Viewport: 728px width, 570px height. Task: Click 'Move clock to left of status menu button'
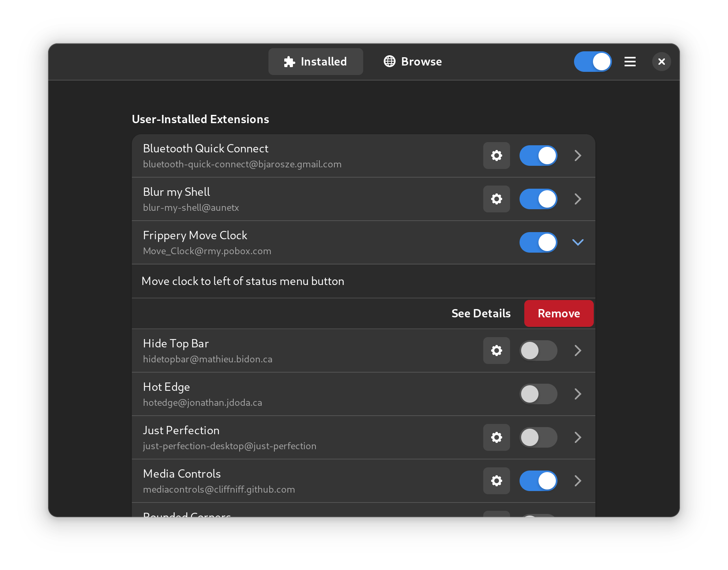[x=243, y=281]
